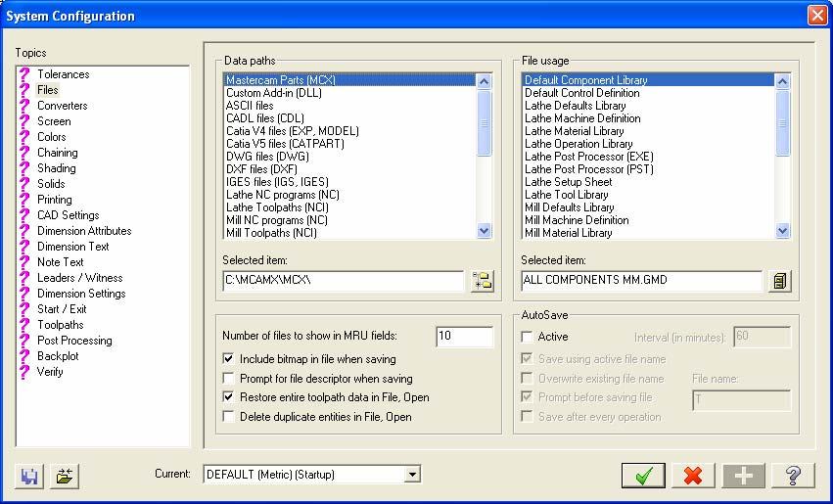Uncheck Restore entire toolpath data in File, Open

coord(229,397)
